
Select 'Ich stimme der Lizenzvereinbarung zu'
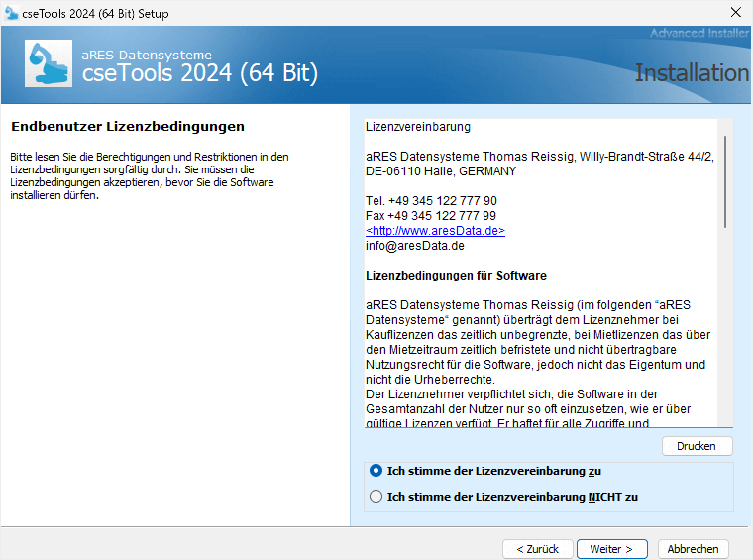pyautogui.click(x=376, y=471)
